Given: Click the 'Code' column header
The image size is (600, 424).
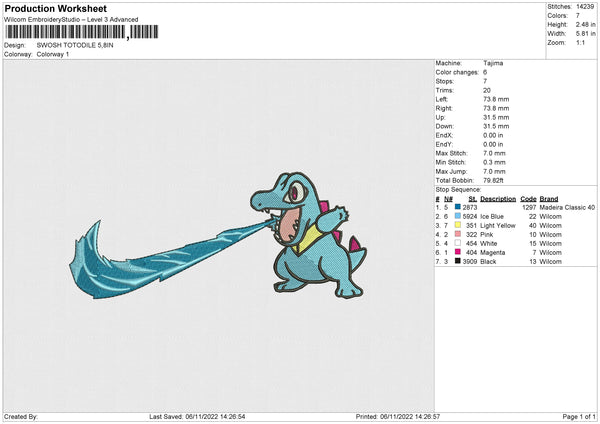Looking at the screenshot, I should [x=528, y=199].
